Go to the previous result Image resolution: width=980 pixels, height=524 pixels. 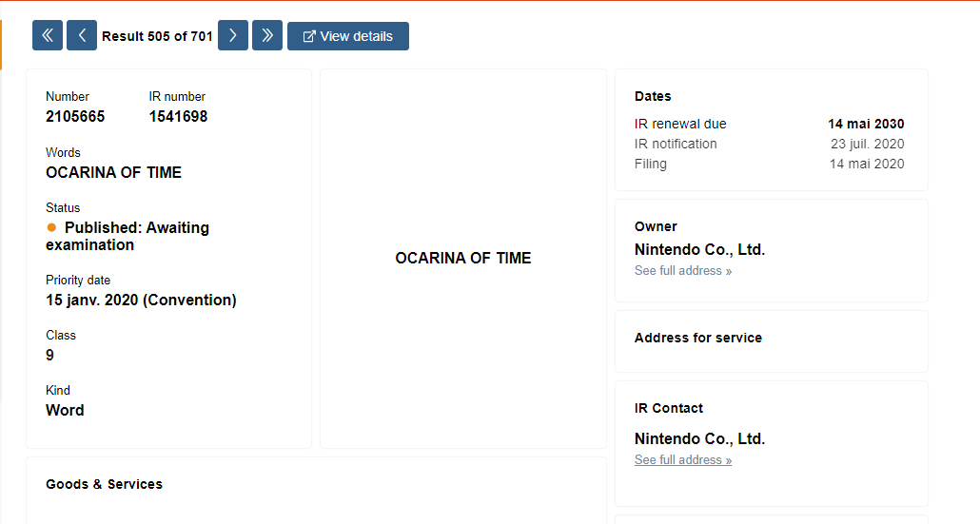(x=82, y=35)
